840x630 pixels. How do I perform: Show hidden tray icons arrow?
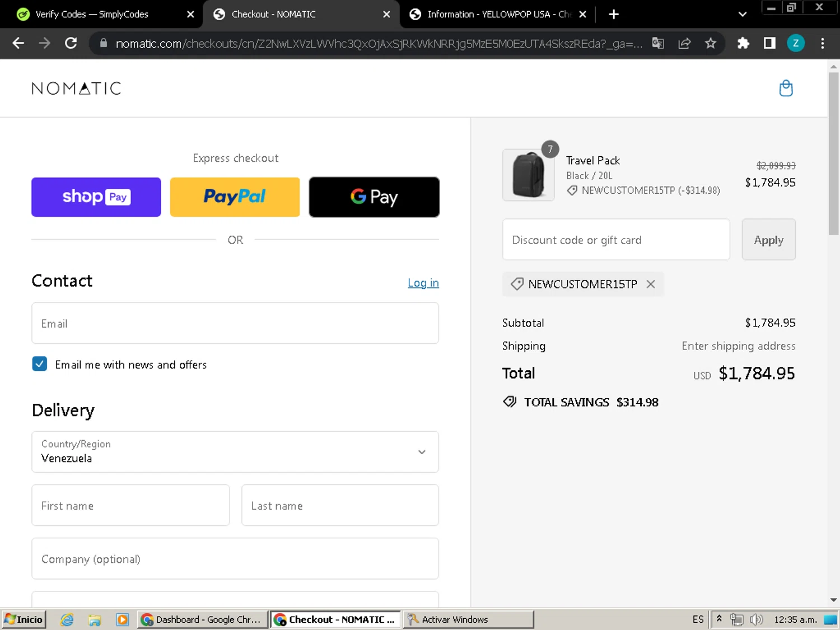pos(719,619)
